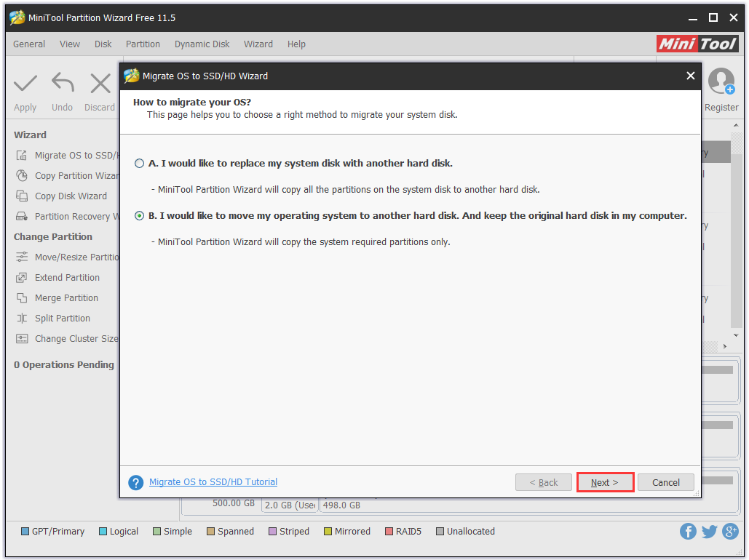
Task: Click the Wizard section heading
Action: tap(30, 135)
